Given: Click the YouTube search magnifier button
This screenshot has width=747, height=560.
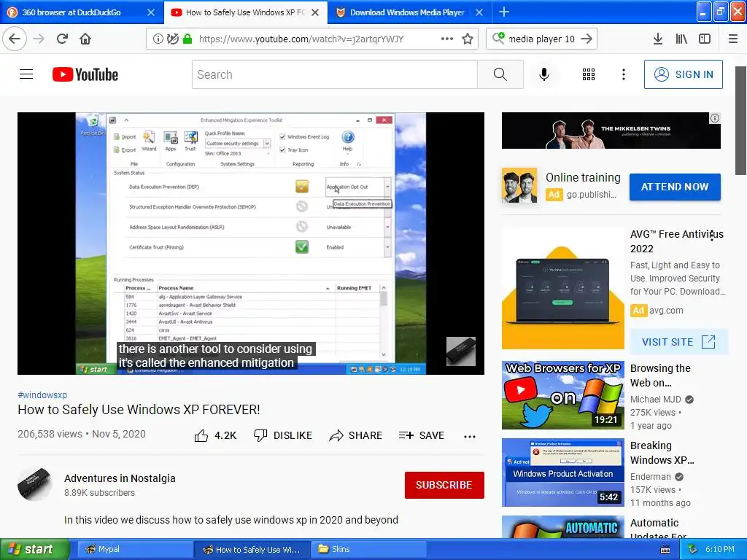Looking at the screenshot, I should click(x=500, y=74).
